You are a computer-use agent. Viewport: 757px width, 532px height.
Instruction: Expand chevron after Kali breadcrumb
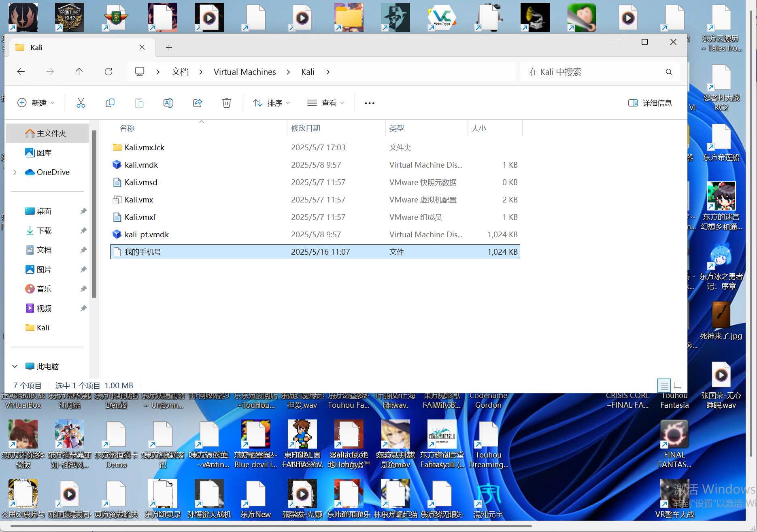coord(328,72)
